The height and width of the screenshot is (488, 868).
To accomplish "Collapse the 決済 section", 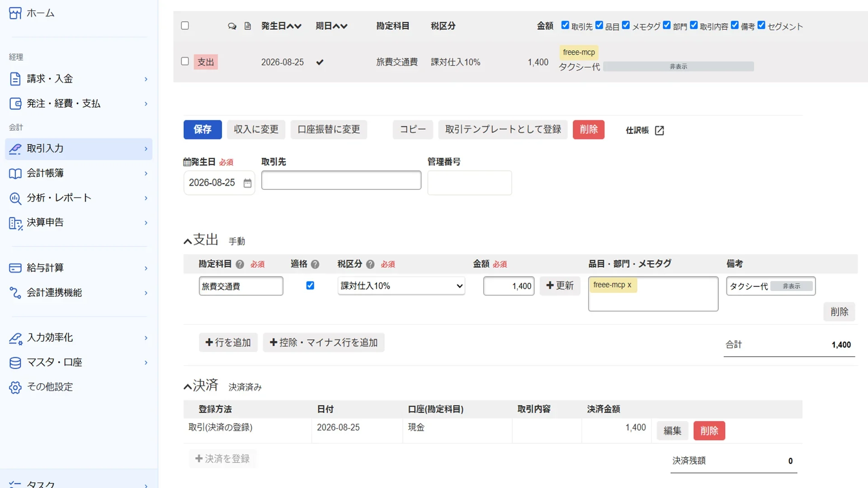I will [x=188, y=387].
